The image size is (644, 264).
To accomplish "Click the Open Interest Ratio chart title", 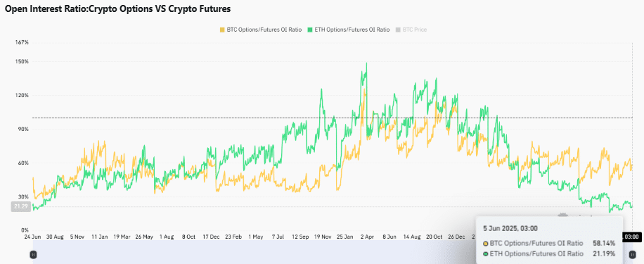I will (117, 8).
